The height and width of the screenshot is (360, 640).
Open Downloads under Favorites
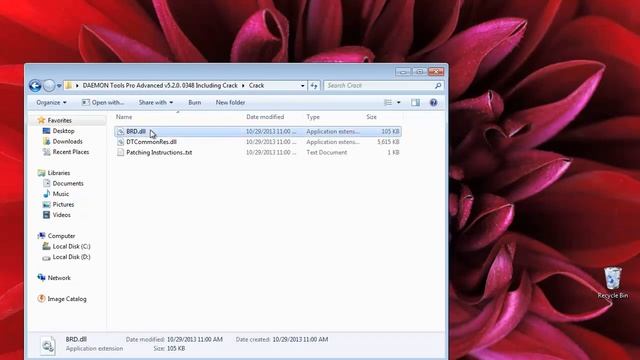click(x=67, y=142)
